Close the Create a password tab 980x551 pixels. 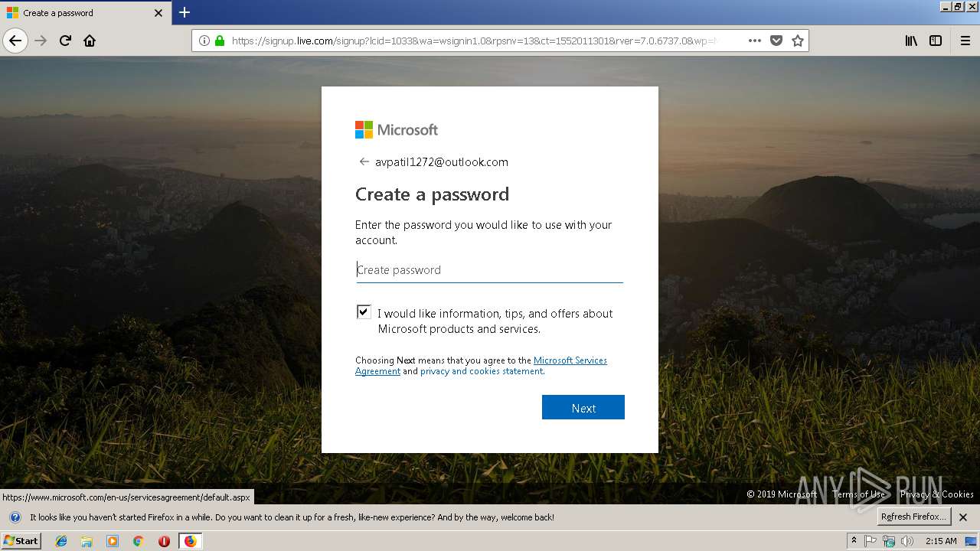(158, 13)
